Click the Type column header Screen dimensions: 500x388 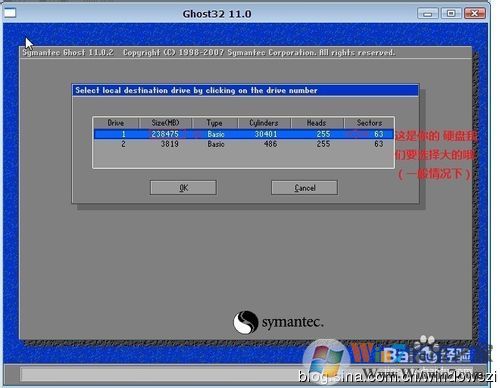214,123
